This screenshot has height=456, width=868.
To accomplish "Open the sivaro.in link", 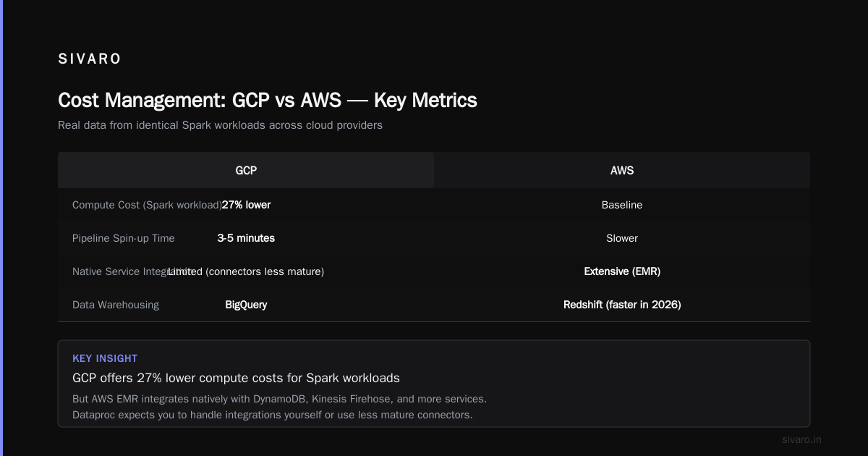I will tap(801, 439).
